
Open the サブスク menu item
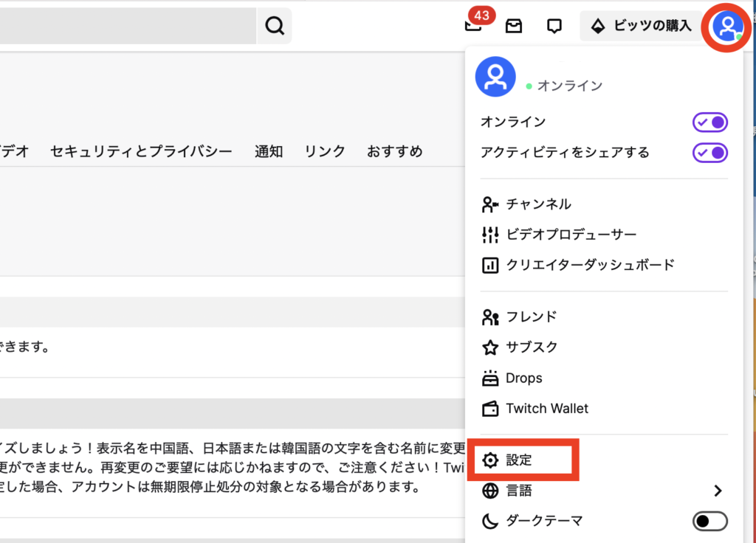click(x=604, y=347)
